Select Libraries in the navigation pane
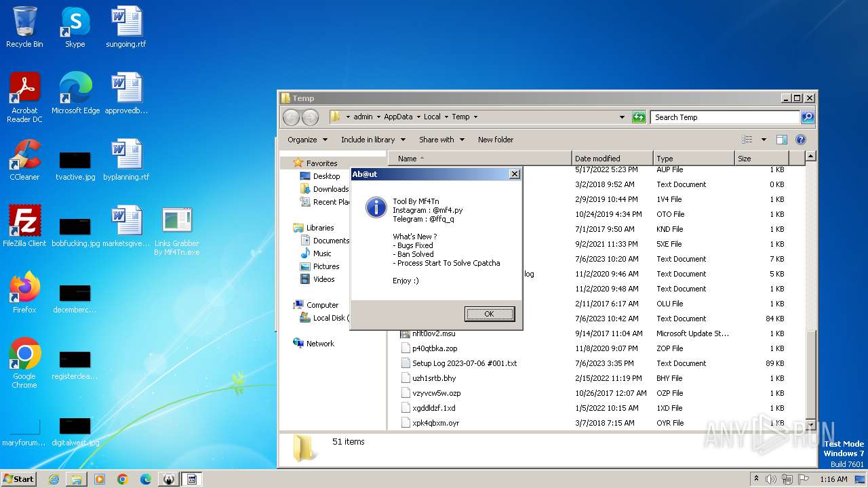This screenshot has width=868, height=488. point(319,228)
